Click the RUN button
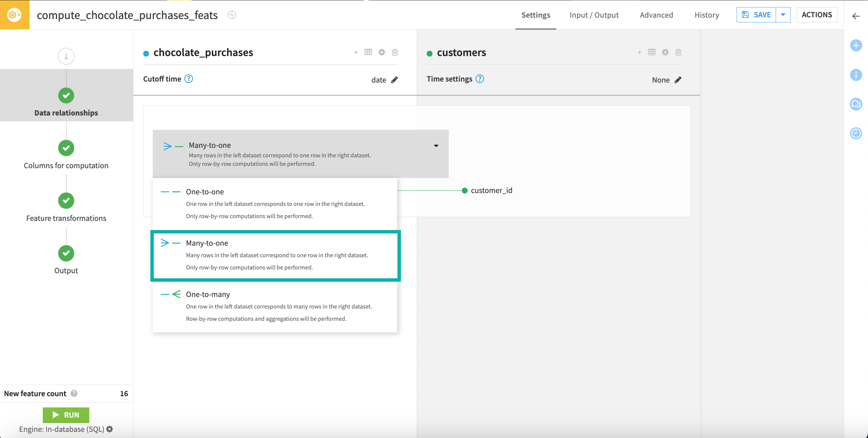 click(66, 415)
